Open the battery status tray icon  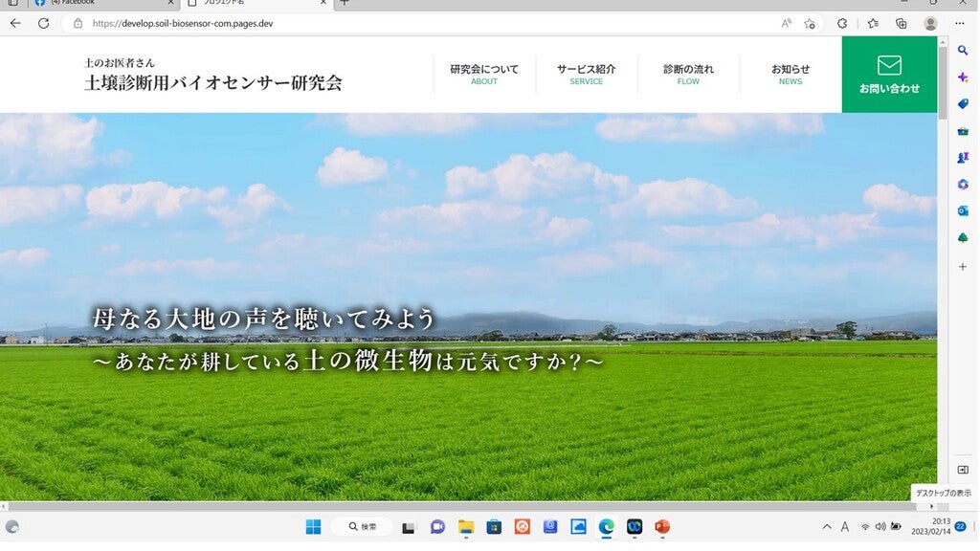click(896, 527)
